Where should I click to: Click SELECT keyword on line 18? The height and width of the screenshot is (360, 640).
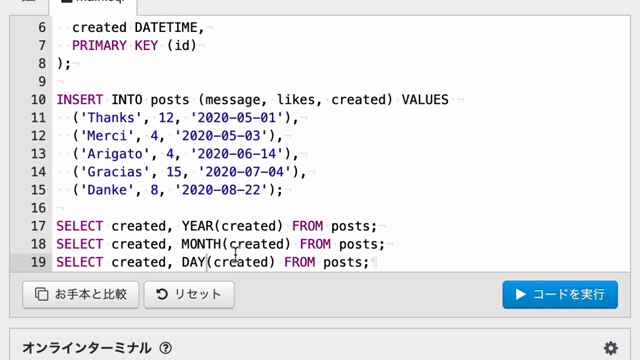pos(80,244)
